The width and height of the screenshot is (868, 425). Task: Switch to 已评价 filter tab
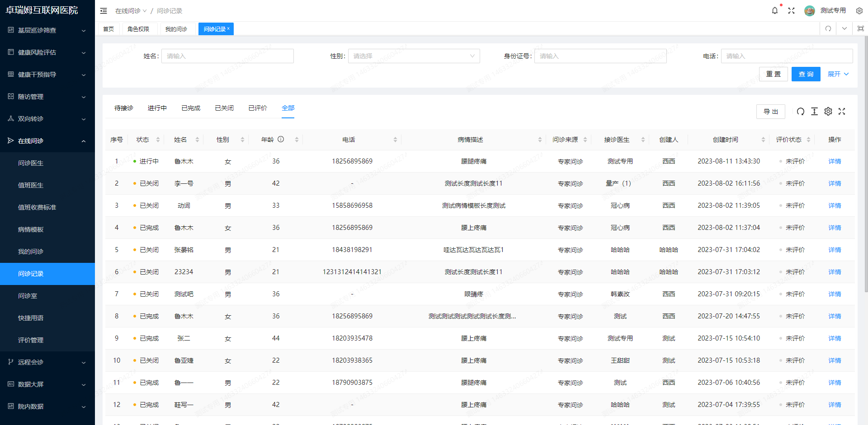pyautogui.click(x=258, y=108)
